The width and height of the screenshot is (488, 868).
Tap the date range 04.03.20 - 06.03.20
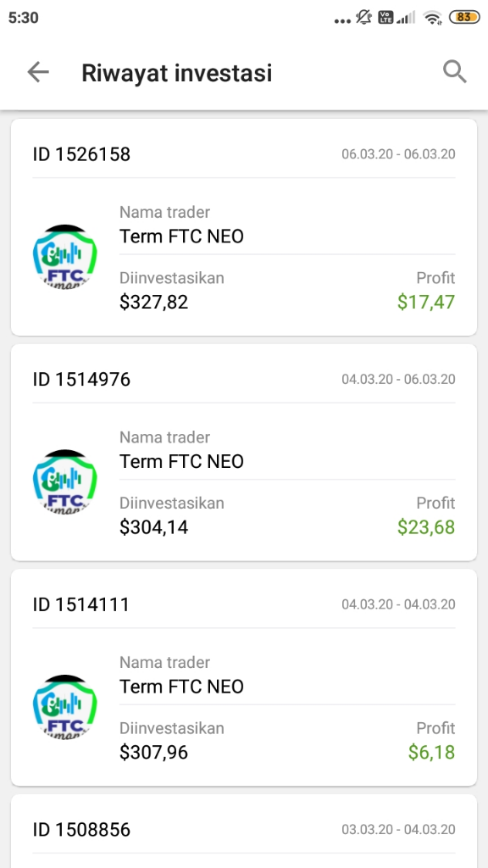point(398,379)
